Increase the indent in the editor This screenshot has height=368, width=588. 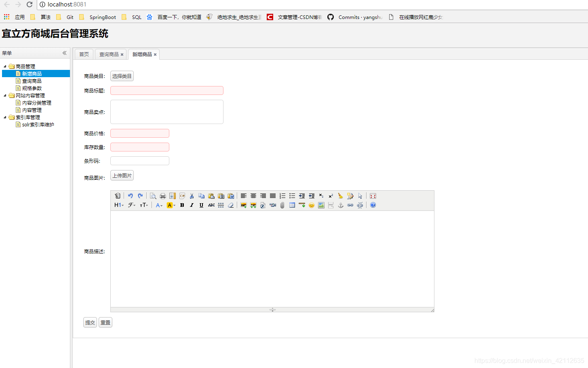[x=302, y=196]
